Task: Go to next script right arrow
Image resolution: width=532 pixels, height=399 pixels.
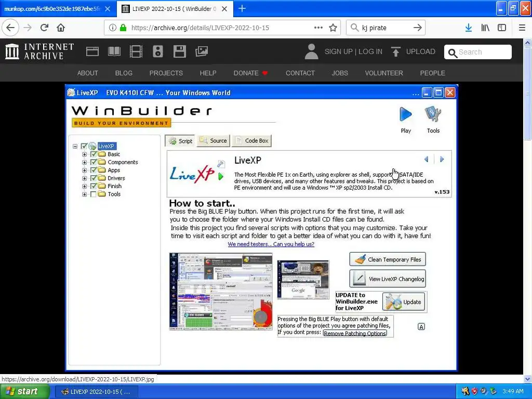Action: tap(442, 159)
